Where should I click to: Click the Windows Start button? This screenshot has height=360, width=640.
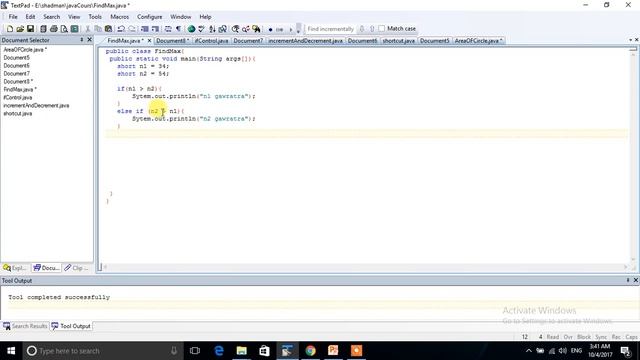[11, 351]
